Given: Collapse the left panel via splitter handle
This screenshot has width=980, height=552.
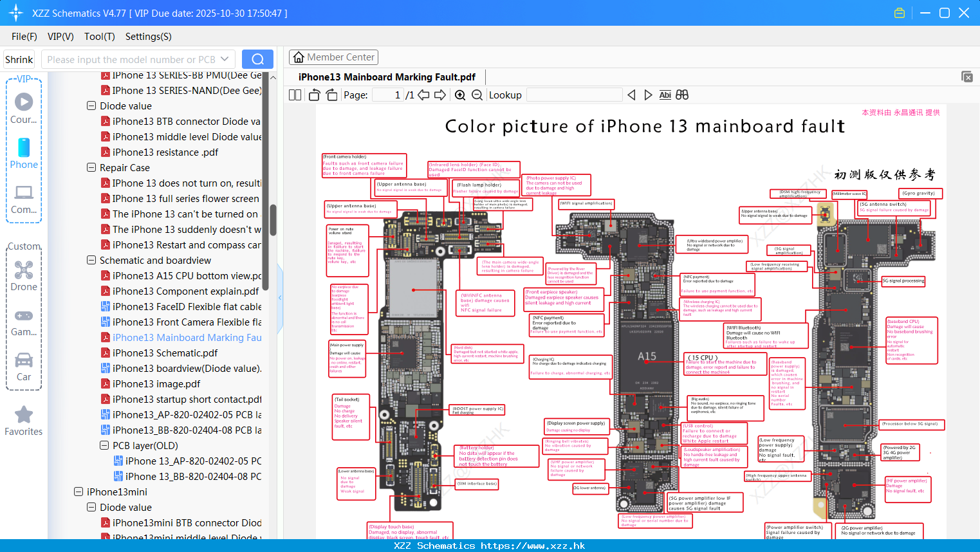Looking at the screenshot, I should 280,297.
